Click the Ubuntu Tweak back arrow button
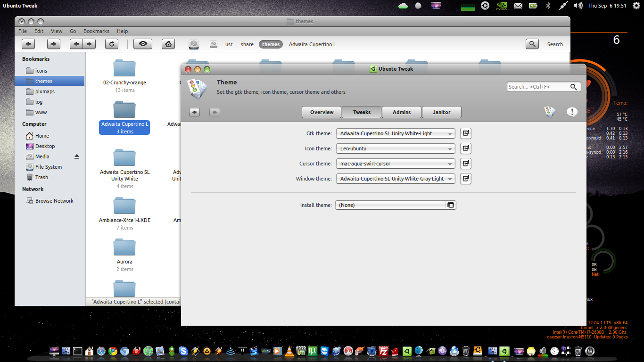Image resolution: width=644 pixels, height=362 pixels. [x=195, y=112]
